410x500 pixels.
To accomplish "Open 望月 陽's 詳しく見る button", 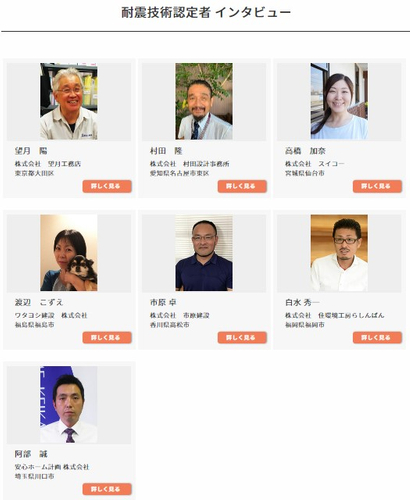I will tap(107, 186).
